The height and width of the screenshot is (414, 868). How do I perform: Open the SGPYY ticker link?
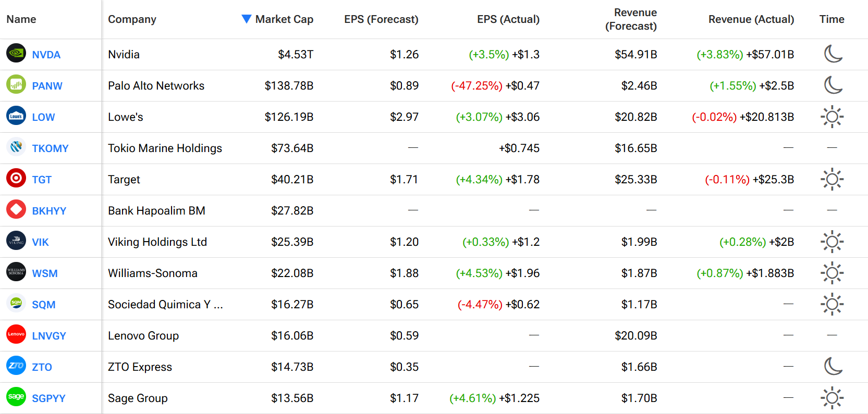click(x=49, y=398)
